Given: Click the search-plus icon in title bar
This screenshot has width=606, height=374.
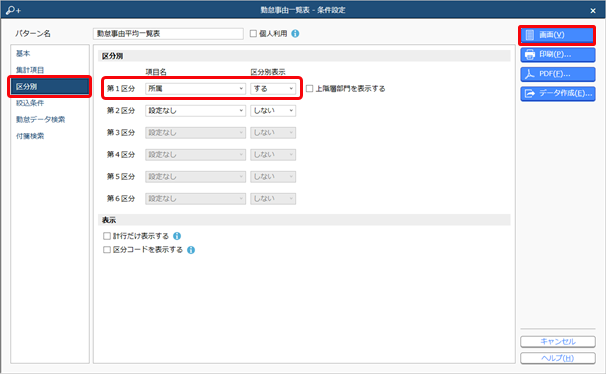Looking at the screenshot, I should pyautogui.click(x=13, y=10).
